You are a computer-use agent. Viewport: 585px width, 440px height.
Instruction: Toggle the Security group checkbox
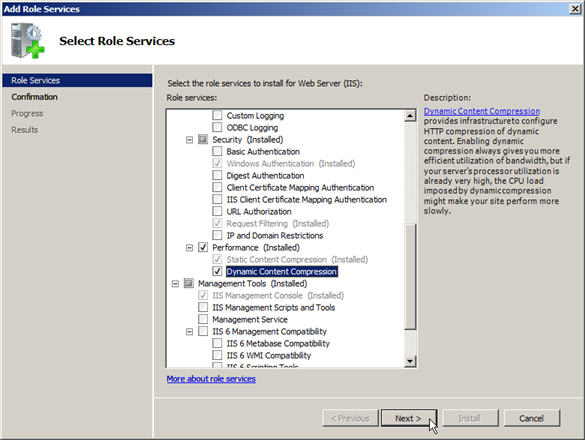(203, 139)
